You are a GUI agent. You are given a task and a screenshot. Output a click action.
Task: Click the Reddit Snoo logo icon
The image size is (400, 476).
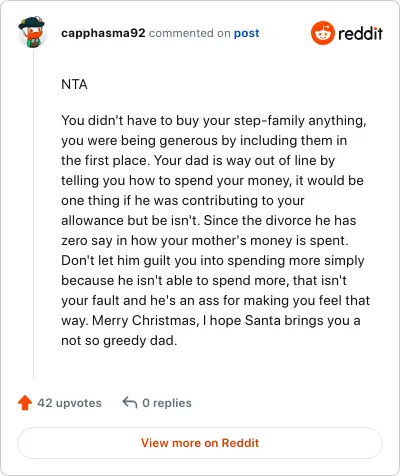[x=322, y=33]
